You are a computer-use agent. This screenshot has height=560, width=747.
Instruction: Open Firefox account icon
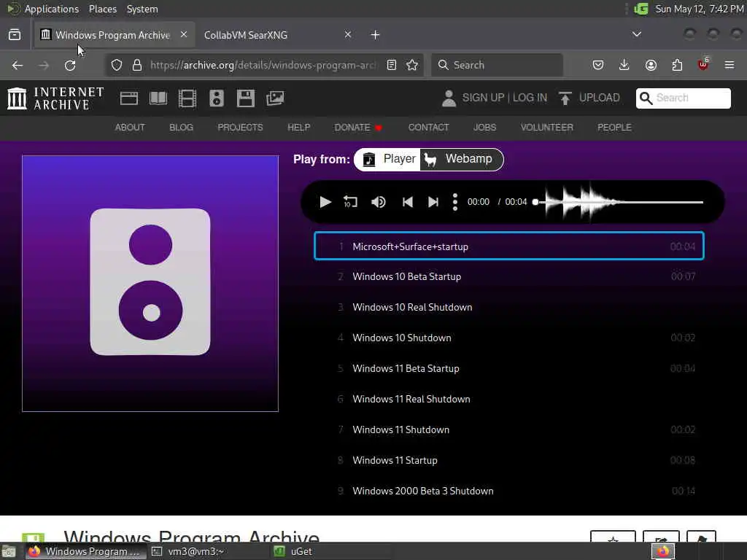pyautogui.click(x=651, y=65)
